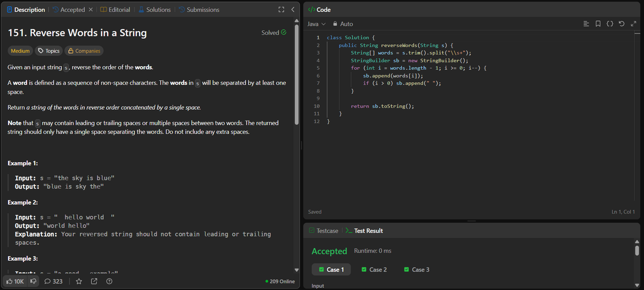This screenshot has height=290, width=644.
Task: Maximize the code editor panel
Action: click(x=633, y=24)
